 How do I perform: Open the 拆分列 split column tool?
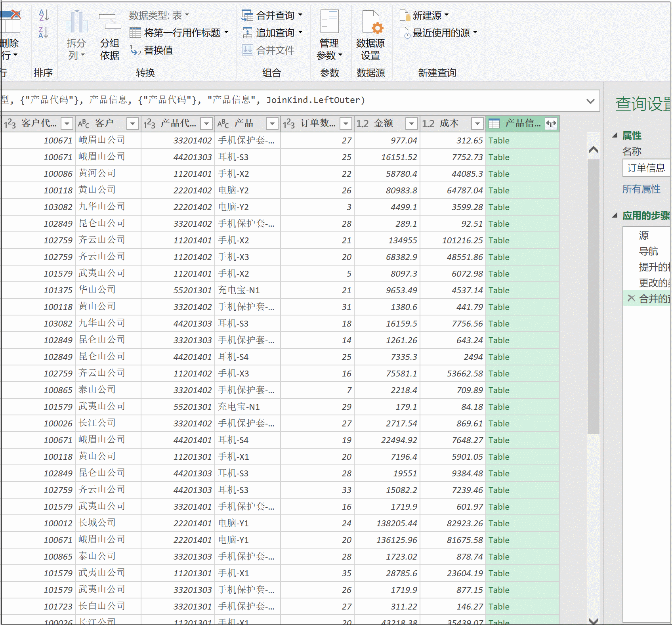point(76,35)
